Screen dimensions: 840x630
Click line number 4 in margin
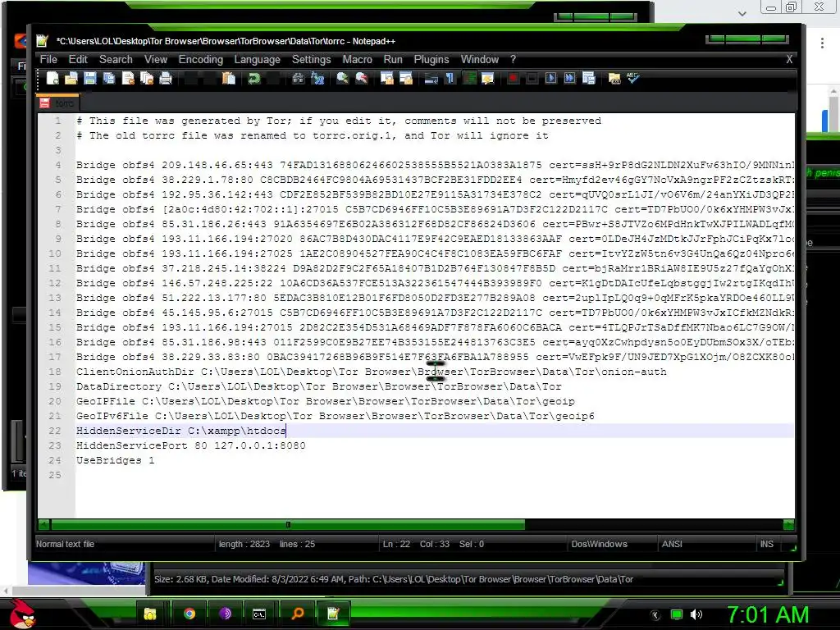(x=58, y=165)
